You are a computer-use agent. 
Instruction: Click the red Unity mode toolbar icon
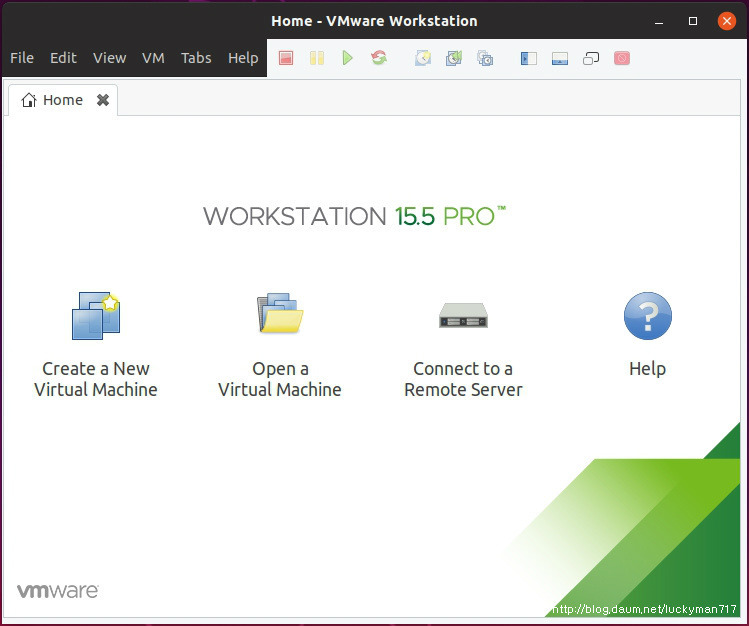click(x=622, y=58)
